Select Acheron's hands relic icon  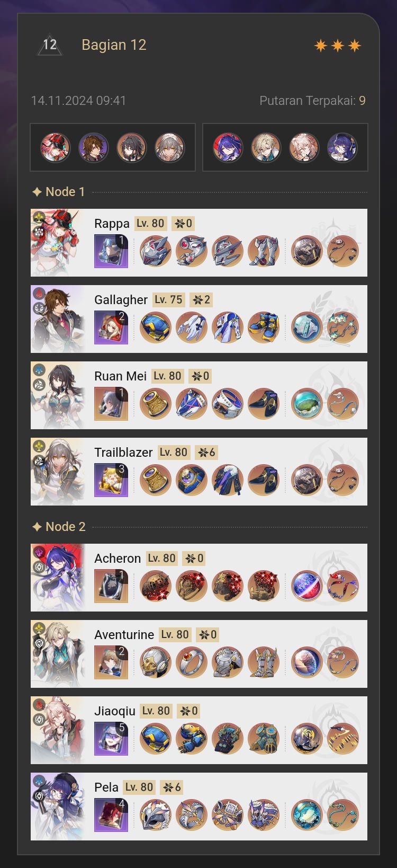point(192,586)
